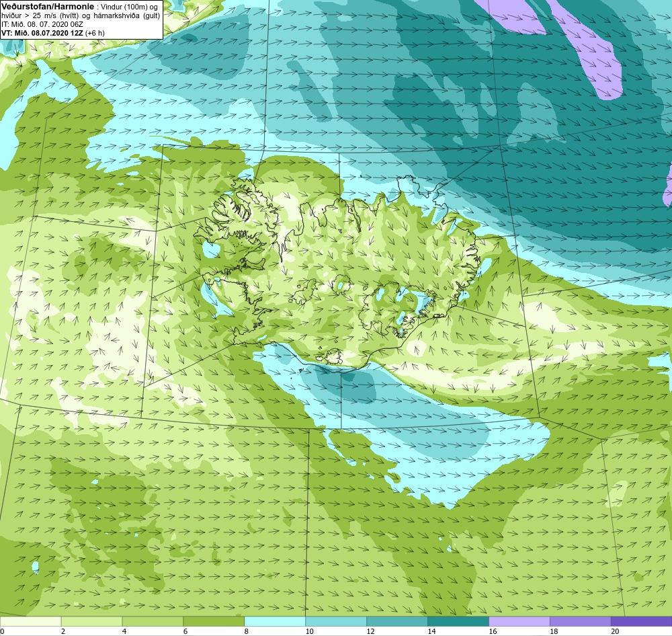The width and height of the screenshot is (672, 636).
Task: Click the 'VT: Mið. 08.07.2020 12Z' valid-time line
Action: pyautogui.click(x=42, y=33)
